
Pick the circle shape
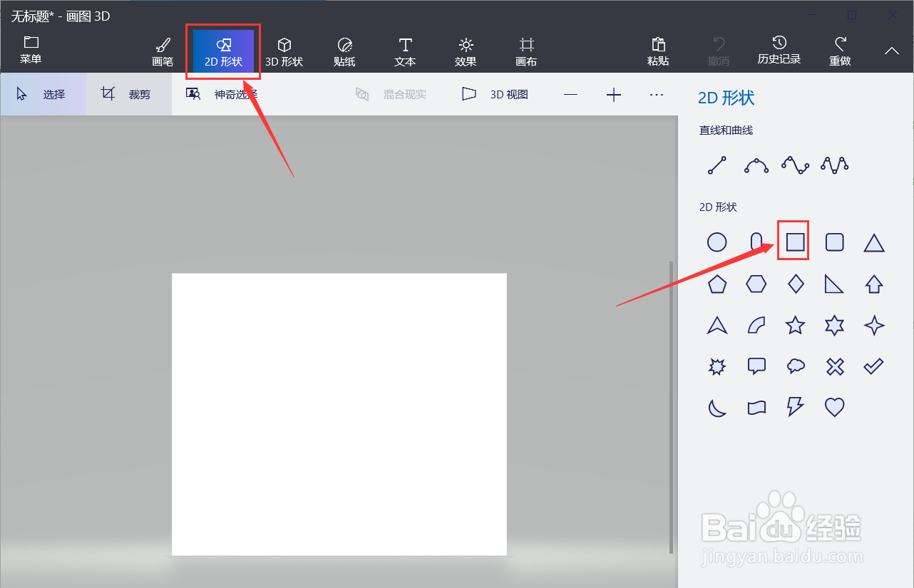tap(717, 242)
